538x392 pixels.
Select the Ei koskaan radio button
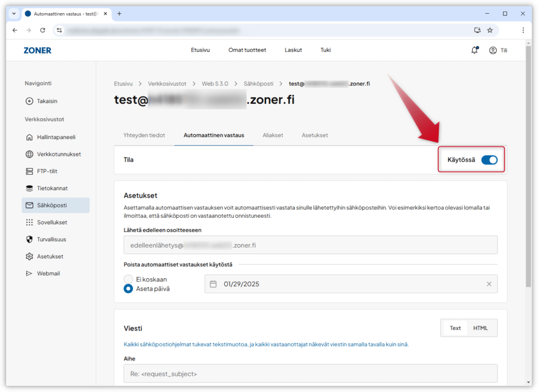[128, 280]
